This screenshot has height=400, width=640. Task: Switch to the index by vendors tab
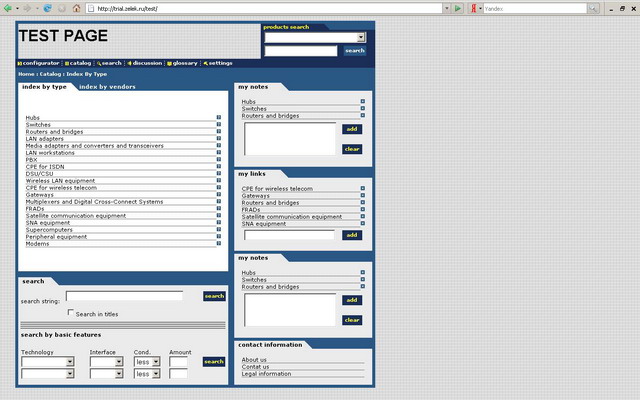pyautogui.click(x=107, y=87)
